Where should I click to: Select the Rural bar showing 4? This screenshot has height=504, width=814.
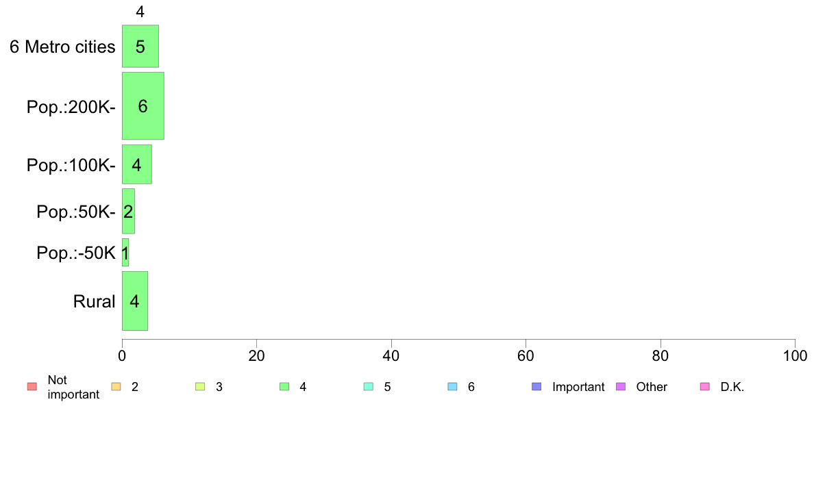[x=135, y=301]
